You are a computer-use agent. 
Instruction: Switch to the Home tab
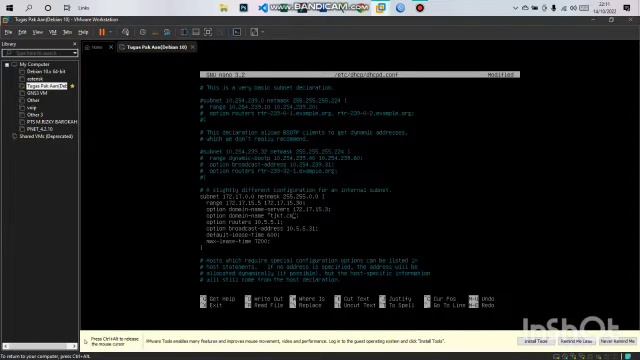click(x=97, y=47)
